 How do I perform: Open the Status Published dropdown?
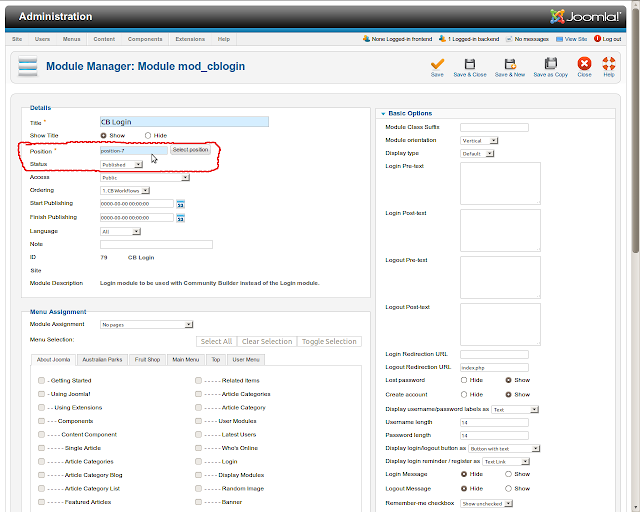pyautogui.click(x=121, y=165)
